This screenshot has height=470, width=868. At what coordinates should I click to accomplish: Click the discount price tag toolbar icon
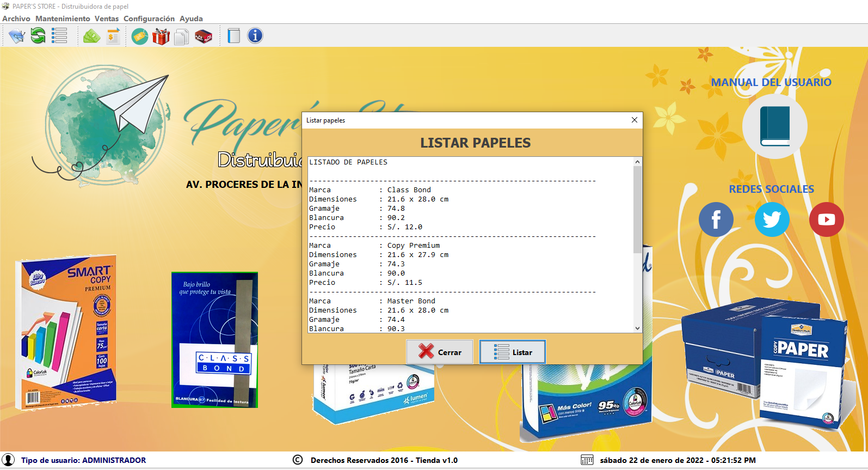[140, 36]
